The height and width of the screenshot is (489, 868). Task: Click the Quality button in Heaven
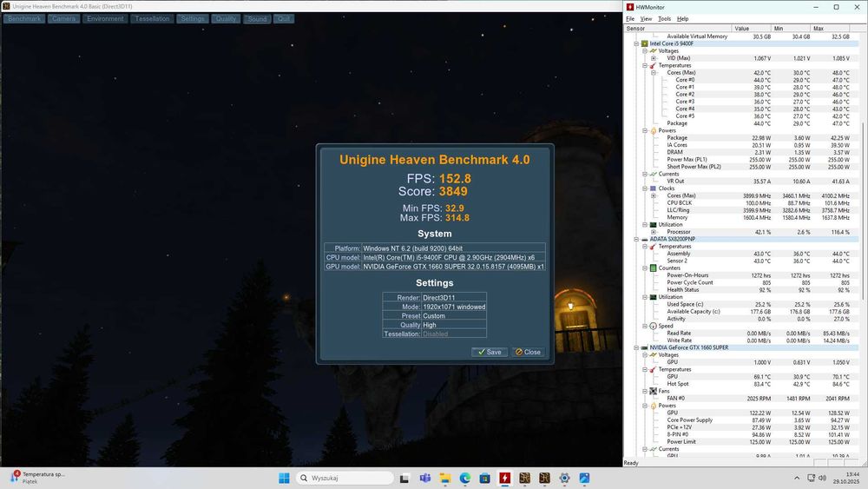226,19
